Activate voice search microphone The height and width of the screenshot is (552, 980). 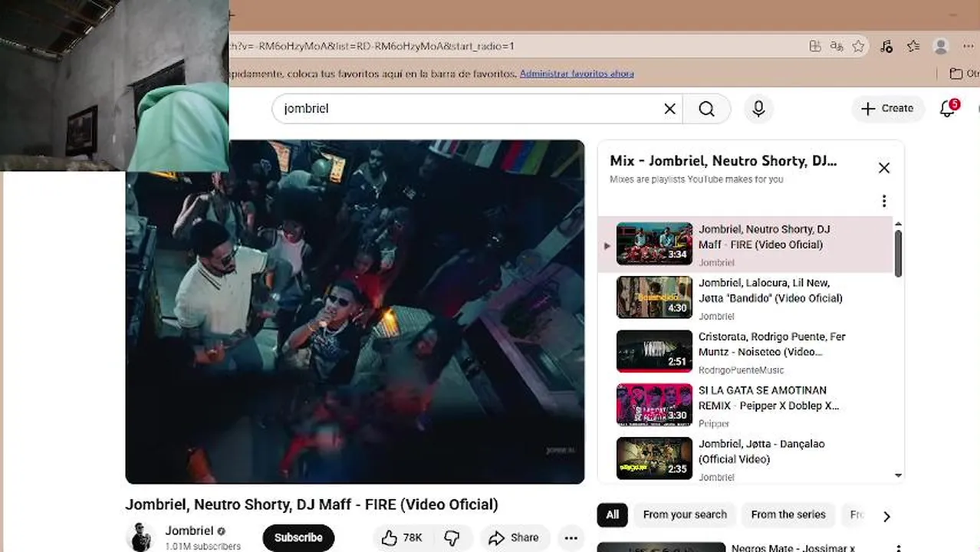(758, 109)
